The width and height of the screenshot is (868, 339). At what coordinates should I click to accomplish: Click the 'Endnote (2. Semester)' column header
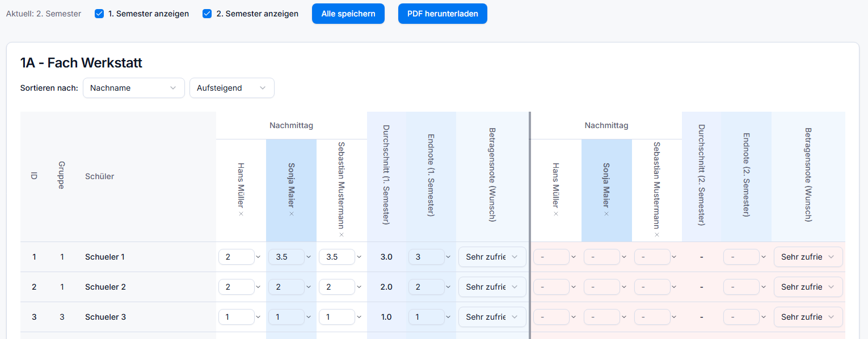pos(746,175)
